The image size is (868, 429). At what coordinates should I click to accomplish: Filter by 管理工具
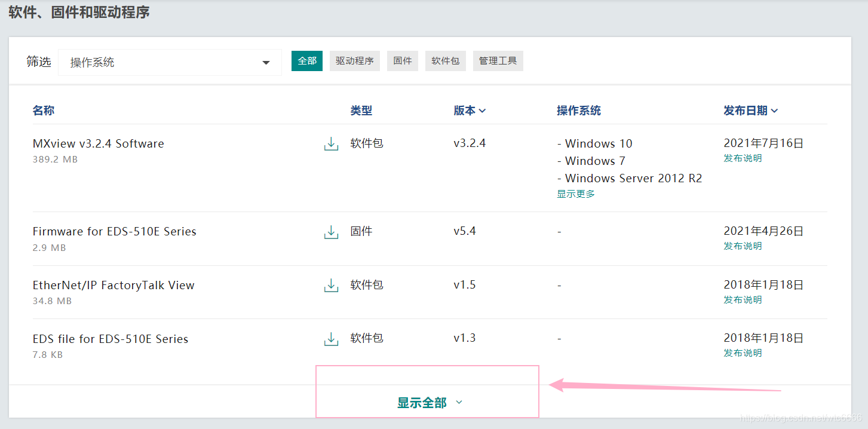[498, 61]
